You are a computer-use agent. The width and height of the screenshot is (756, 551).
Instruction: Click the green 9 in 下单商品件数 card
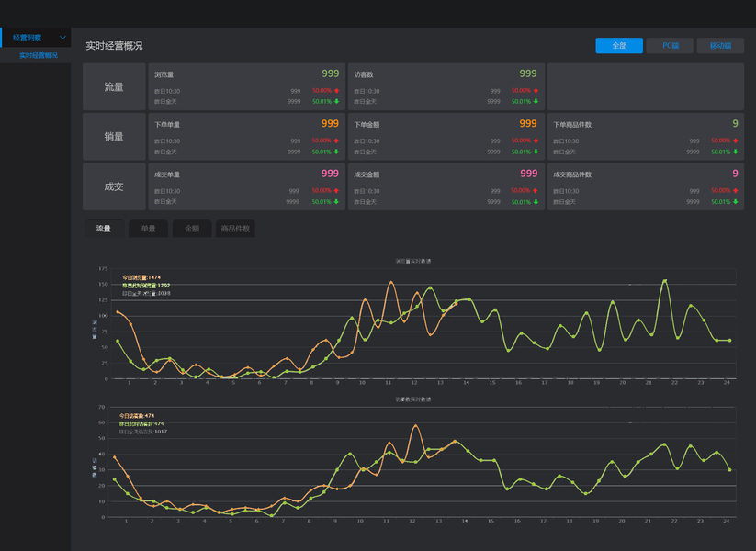pyautogui.click(x=735, y=123)
